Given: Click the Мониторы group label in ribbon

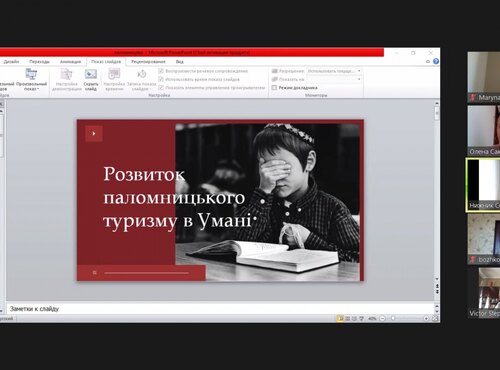Looking at the screenshot, I should click(x=316, y=95).
